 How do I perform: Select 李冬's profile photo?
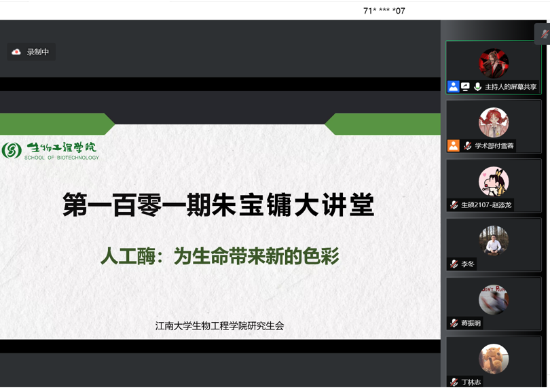click(x=494, y=240)
